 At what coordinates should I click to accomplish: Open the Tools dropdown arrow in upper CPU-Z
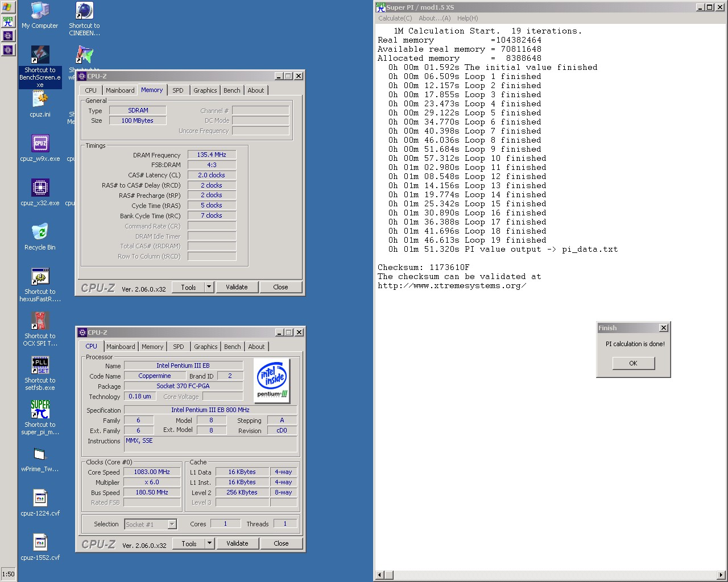pos(209,287)
